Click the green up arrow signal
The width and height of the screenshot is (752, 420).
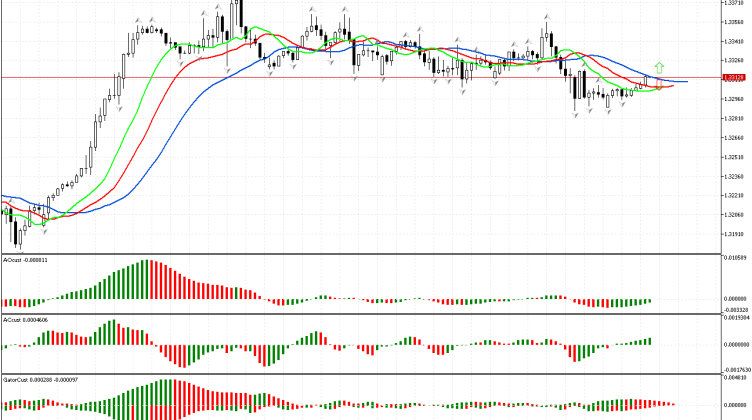click(x=659, y=68)
